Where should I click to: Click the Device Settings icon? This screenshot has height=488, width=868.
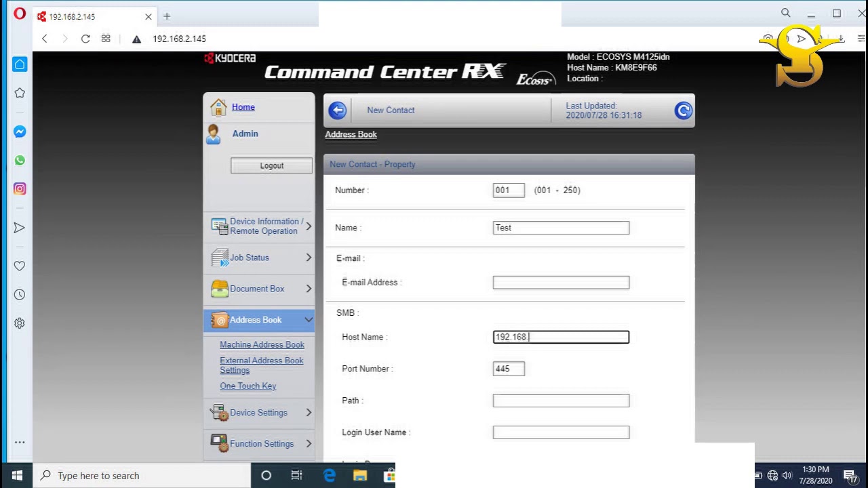pyautogui.click(x=219, y=413)
